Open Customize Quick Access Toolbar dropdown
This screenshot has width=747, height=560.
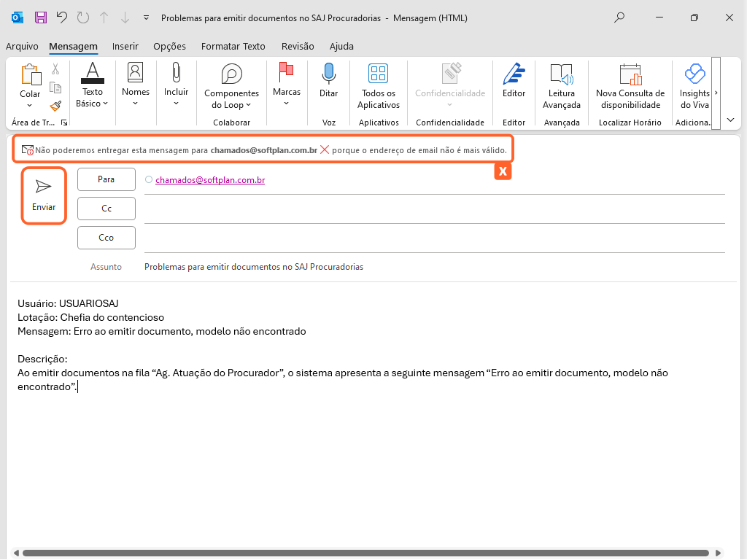[x=146, y=17]
